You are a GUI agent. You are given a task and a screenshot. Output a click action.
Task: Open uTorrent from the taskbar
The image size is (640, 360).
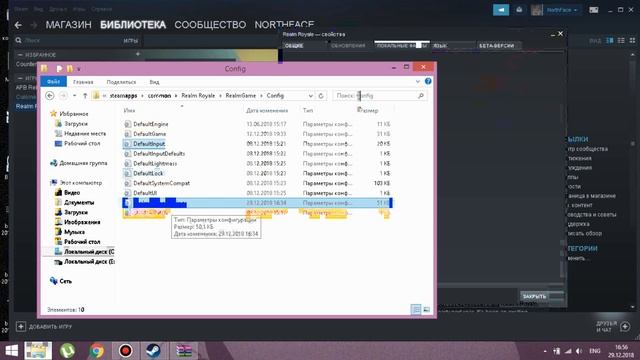click(x=67, y=351)
